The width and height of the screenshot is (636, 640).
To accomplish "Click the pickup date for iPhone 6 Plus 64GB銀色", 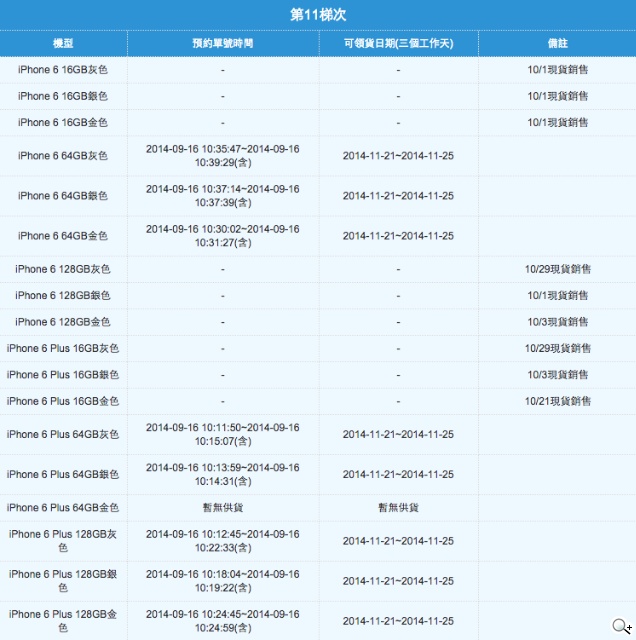I will [x=398, y=475].
